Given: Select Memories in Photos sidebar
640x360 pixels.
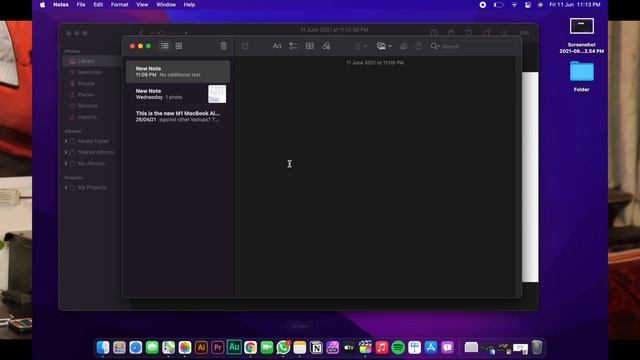Looking at the screenshot, I should coord(90,72).
